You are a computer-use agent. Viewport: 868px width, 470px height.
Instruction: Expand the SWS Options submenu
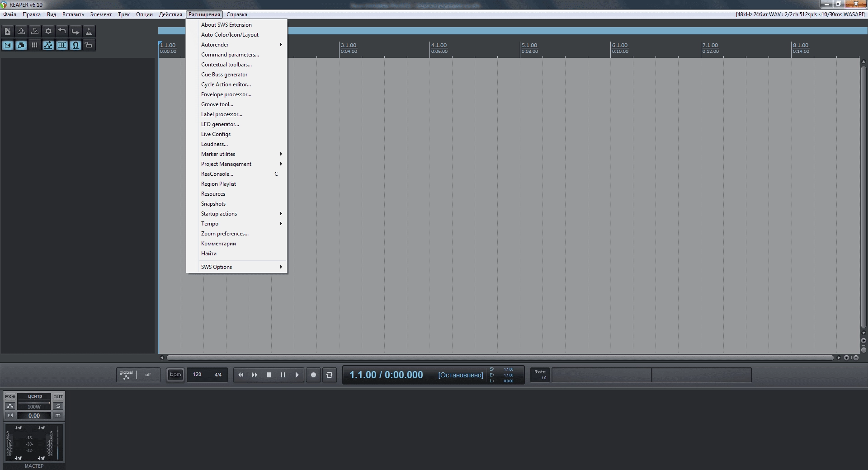(x=236, y=267)
